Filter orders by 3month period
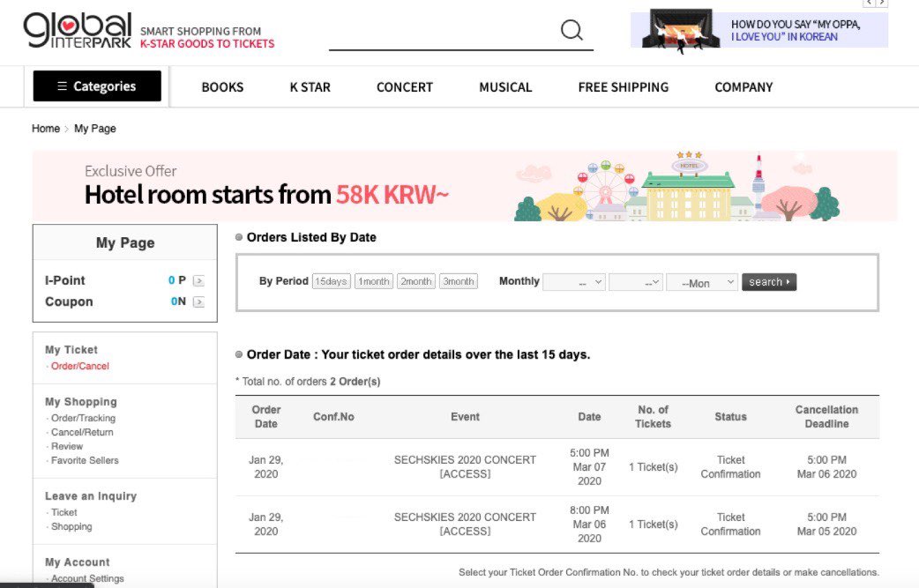The width and height of the screenshot is (919, 588). point(459,282)
